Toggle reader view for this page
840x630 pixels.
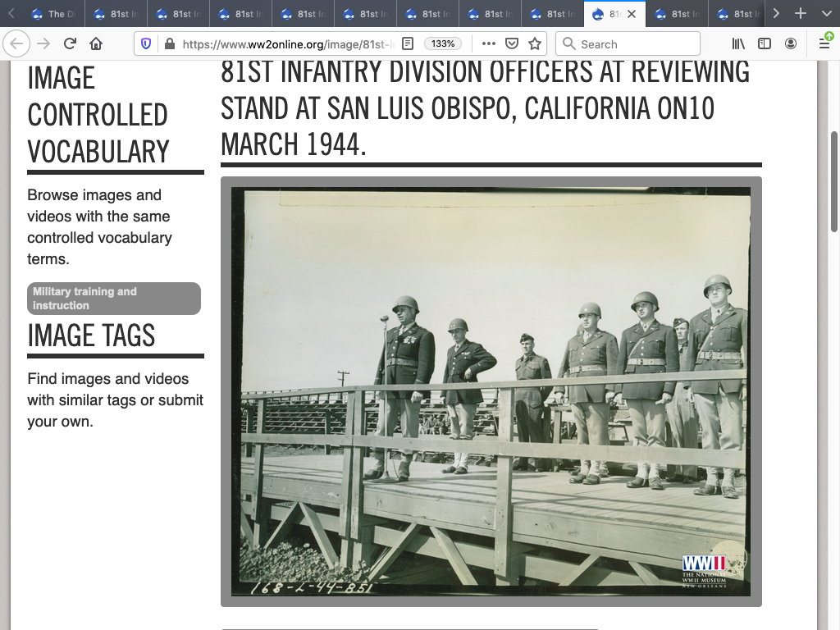[x=408, y=44]
